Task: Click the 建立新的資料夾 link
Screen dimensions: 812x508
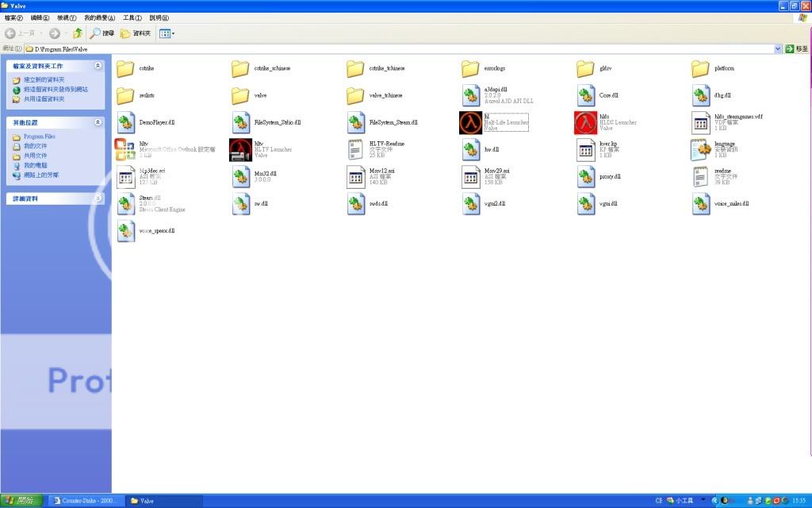Action: 44,80
